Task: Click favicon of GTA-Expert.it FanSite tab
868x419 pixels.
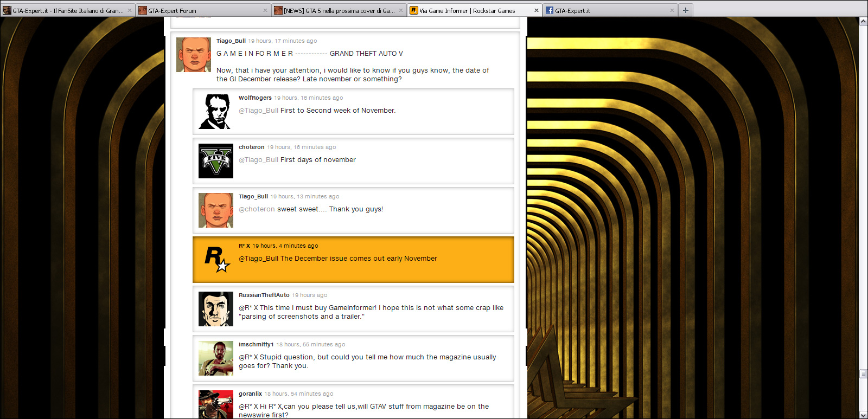Action: [x=7, y=10]
